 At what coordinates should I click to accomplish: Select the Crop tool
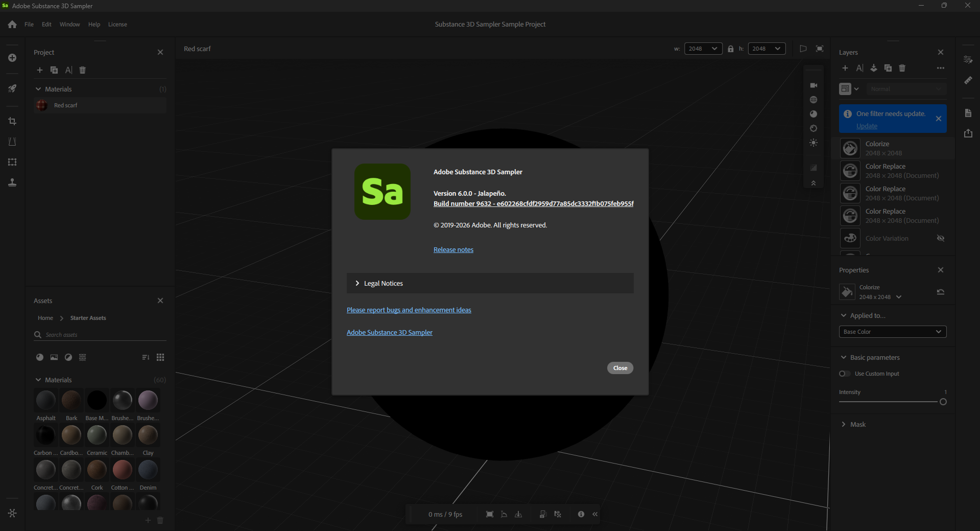(x=12, y=121)
